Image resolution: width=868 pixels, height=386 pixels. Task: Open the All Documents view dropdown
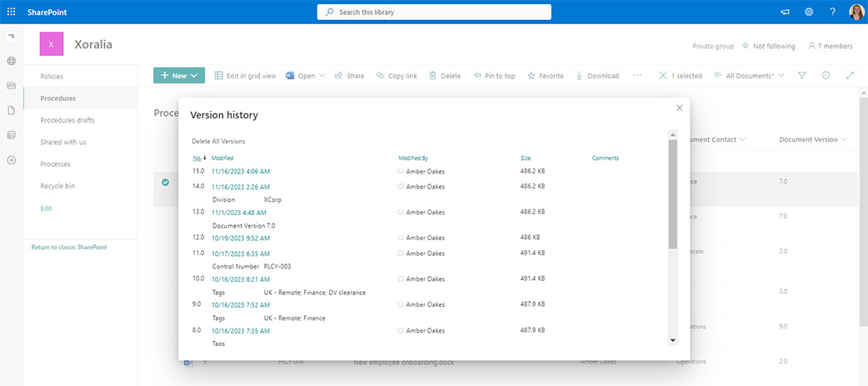[x=750, y=76]
